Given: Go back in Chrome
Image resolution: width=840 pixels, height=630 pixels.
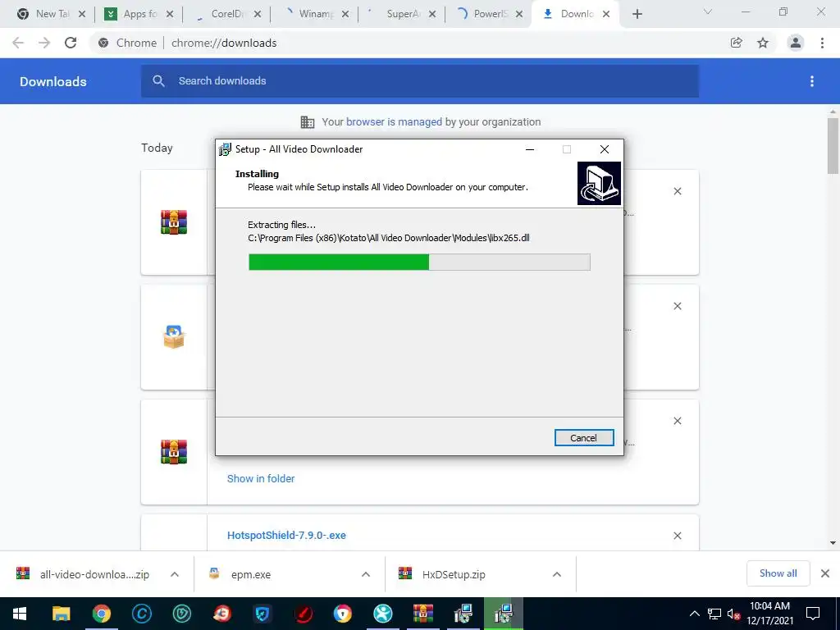Looking at the screenshot, I should point(18,43).
